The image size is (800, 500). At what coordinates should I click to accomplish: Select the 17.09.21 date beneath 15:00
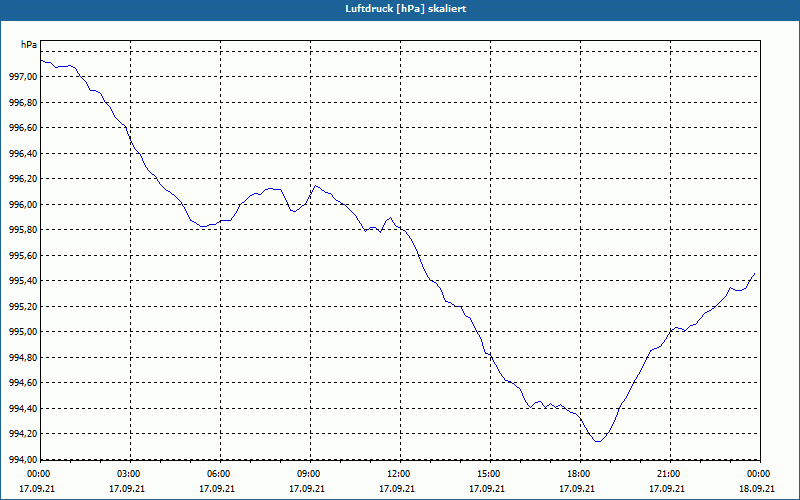[488, 488]
